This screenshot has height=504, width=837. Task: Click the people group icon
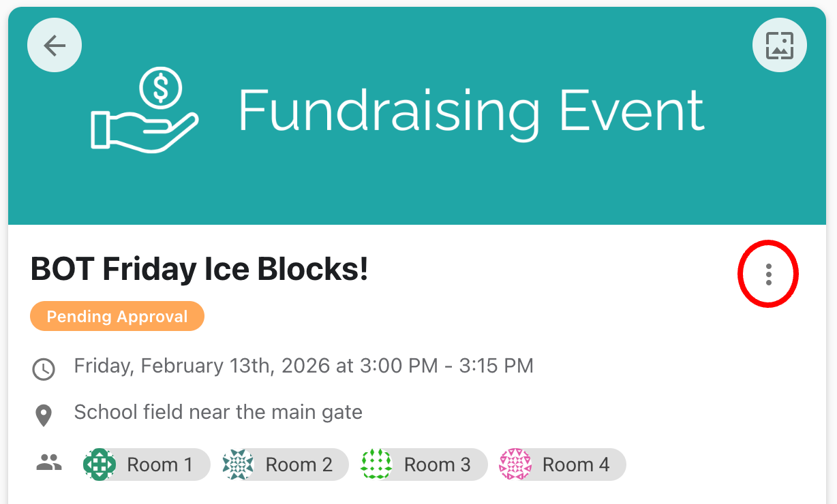(48, 464)
